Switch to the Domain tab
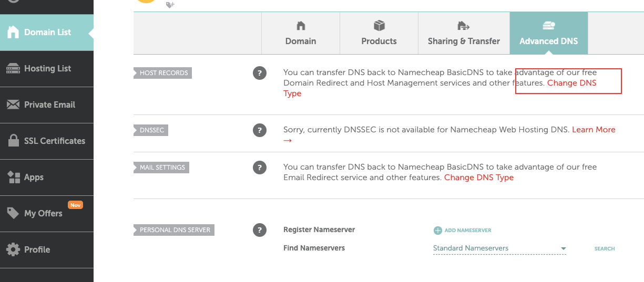The height and width of the screenshot is (282, 644). pos(301,33)
